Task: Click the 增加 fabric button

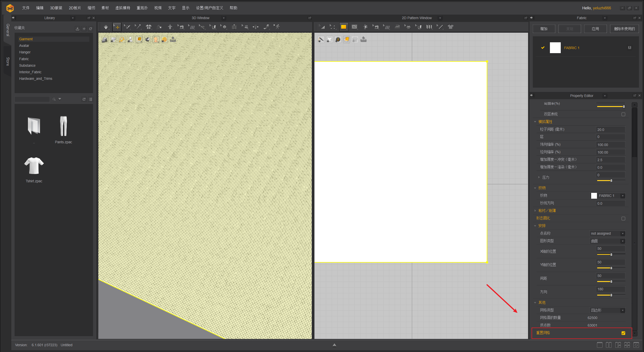Action: point(544,29)
